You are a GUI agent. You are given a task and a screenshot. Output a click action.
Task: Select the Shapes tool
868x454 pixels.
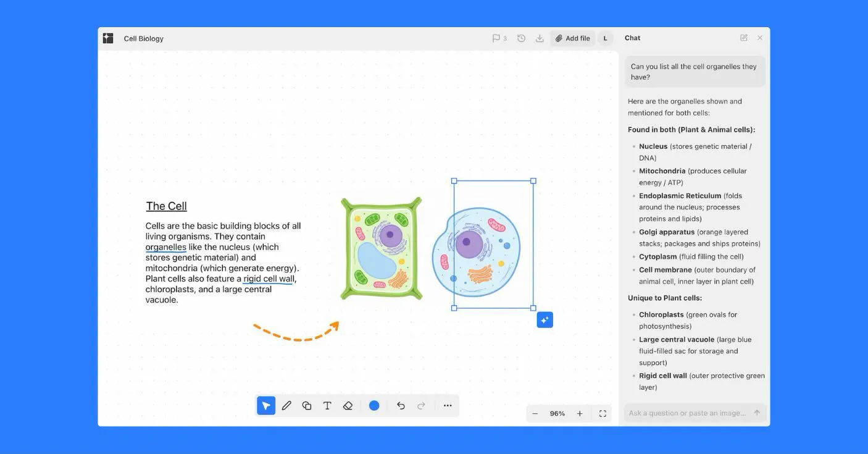pos(307,406)
